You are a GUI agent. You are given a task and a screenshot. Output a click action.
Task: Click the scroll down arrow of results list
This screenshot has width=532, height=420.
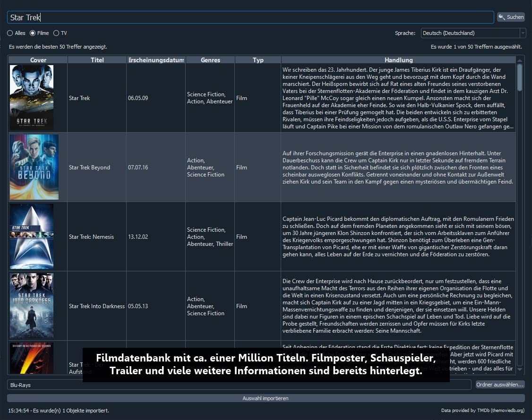click(x=520, y=370)
